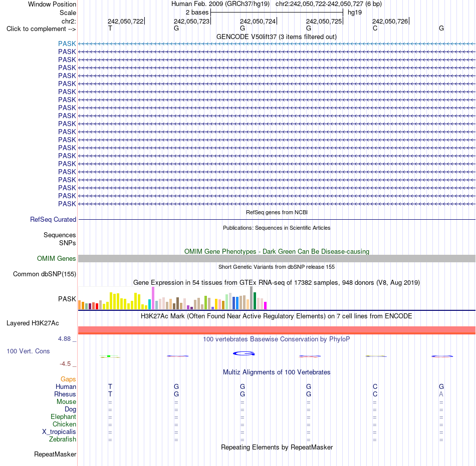
Task: Click the Common dbSNP(155) track label
Action: click(45, 274)
